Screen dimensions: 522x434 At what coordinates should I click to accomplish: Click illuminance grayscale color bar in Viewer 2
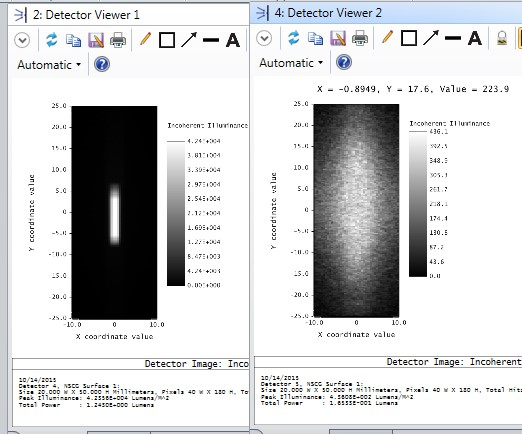418,204
